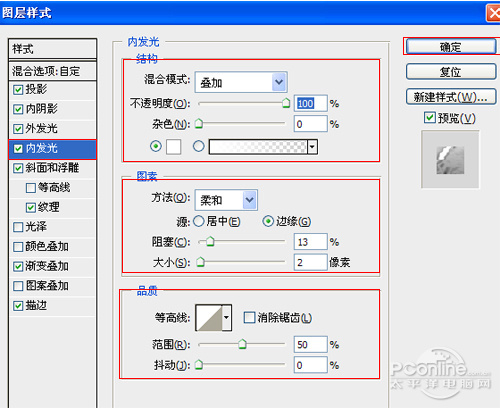This screenshot has width=500, height=409.
Task: Click the 不透明度 value field showing 100
Action: click(x=311, y=103)
